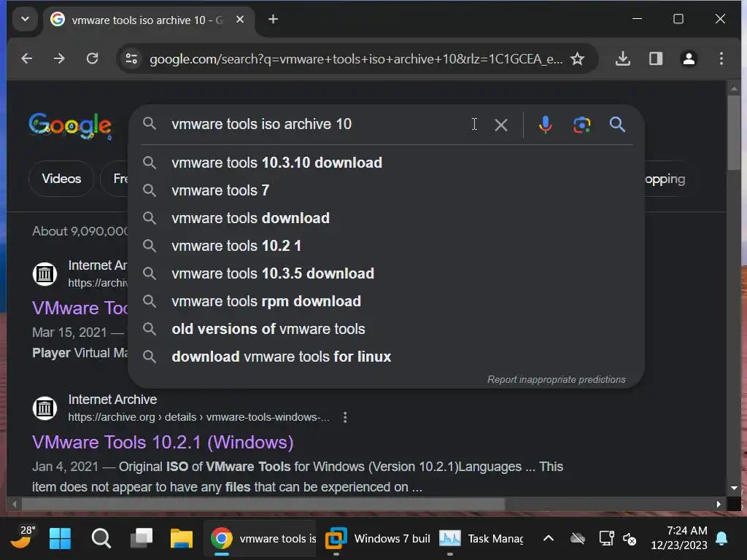747x560 pixels.
Task: Click Internet Archive site name in second result
Action: 112,400
